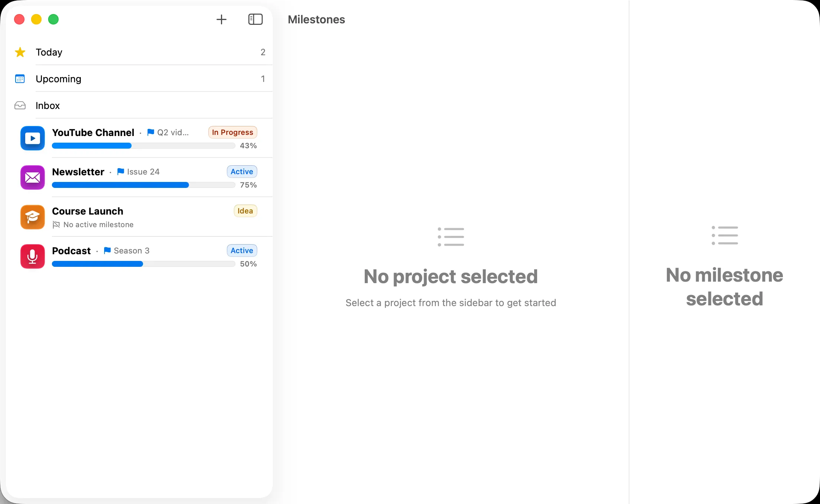820x504 pixels.
Task: Select the Course Launch project
Action: [139, 217]
